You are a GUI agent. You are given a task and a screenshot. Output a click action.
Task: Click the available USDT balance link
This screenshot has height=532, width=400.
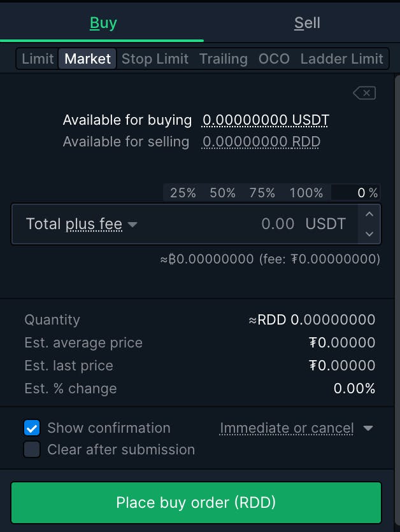pyautogui.click(x=266, y=120)
